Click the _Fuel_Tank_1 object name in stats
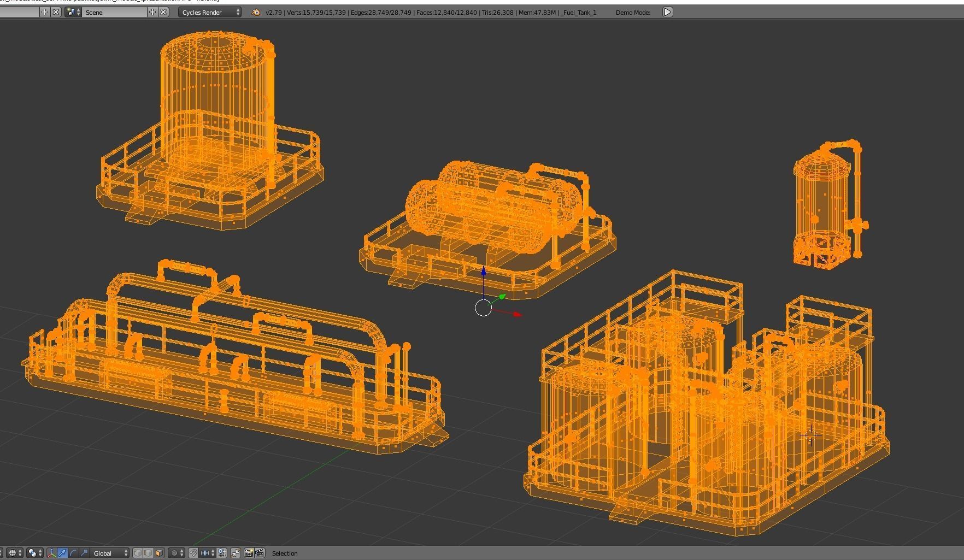Viewport: 964px width, 560px height. pos(579,13)
